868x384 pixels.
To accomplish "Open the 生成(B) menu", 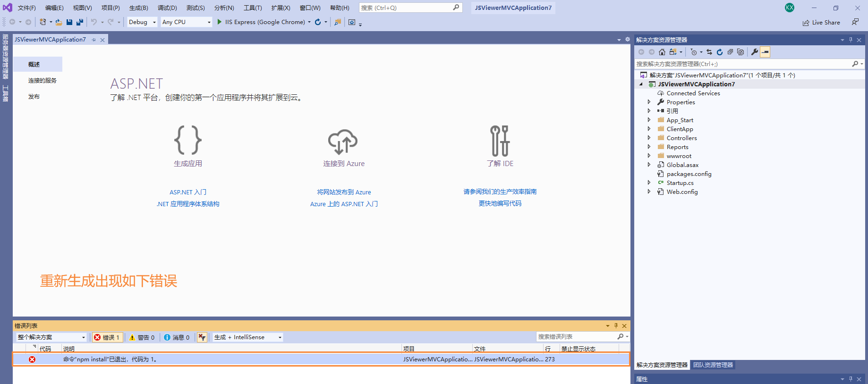I will (138, 8).
